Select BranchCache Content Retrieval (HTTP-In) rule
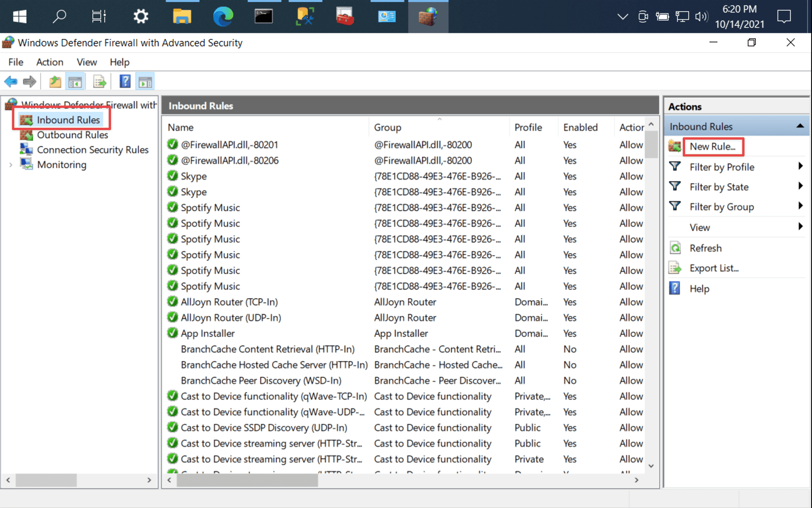 (268, 349)
